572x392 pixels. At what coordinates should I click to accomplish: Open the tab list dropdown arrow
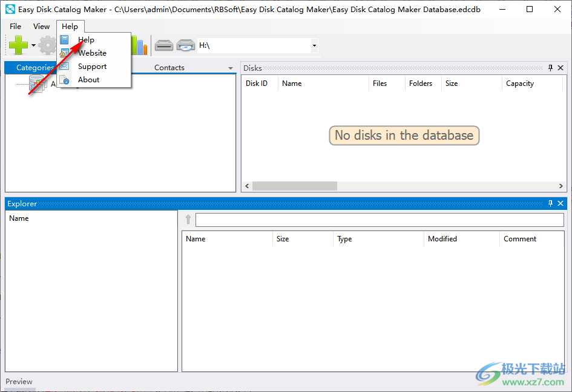click(230, 68)
